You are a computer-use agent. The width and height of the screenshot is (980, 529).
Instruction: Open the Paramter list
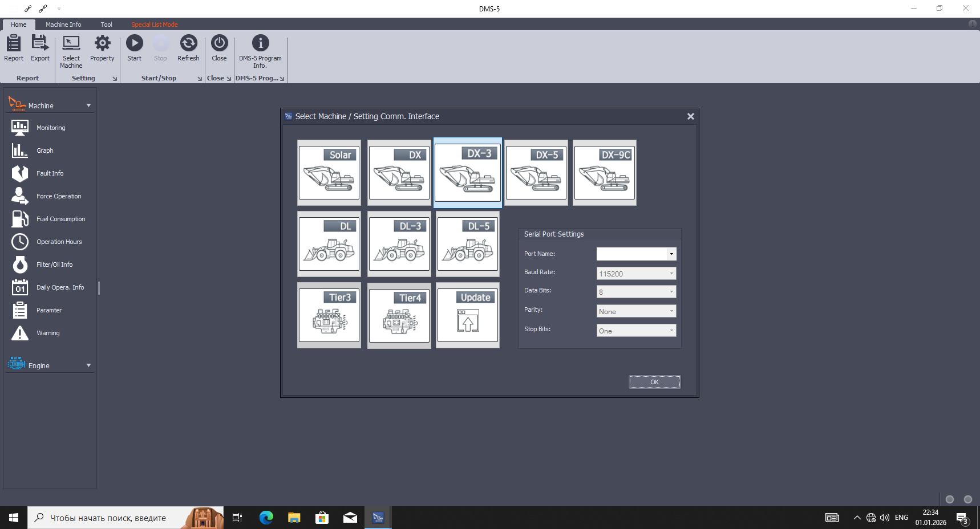click(x=50, y=310)
